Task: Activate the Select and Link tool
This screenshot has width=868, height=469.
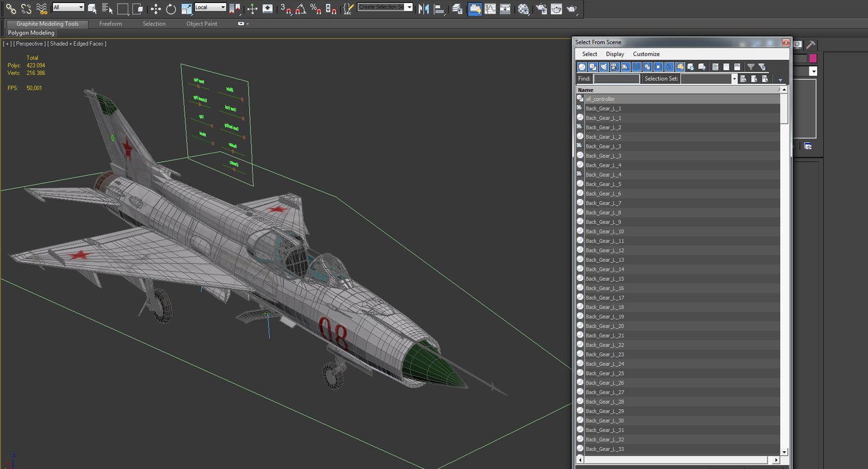Action: (x=11, y=8)
